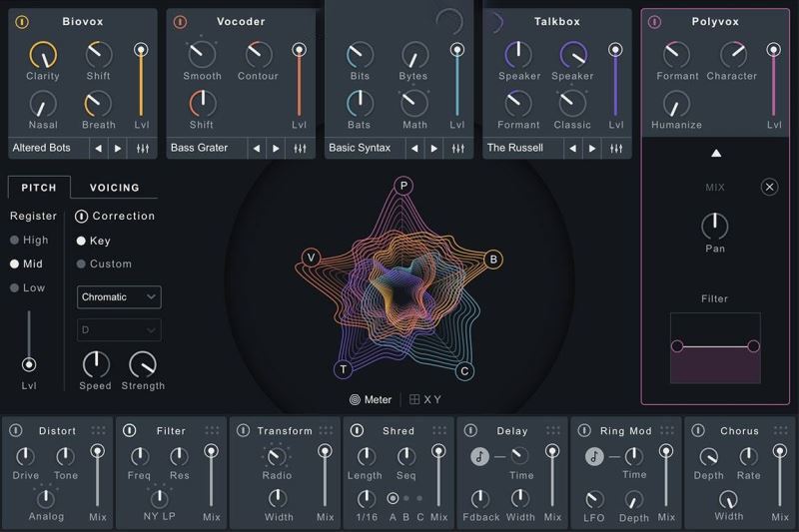Viewport: 799px width, 532px height.
Task: Open Basic Syntax module mixer settings icon
Action: pyautogui.click(x=458, y=149)
